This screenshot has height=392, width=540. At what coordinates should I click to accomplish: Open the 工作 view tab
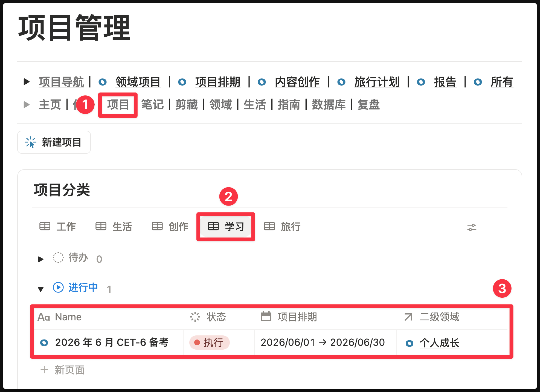[x=58, y=227]
